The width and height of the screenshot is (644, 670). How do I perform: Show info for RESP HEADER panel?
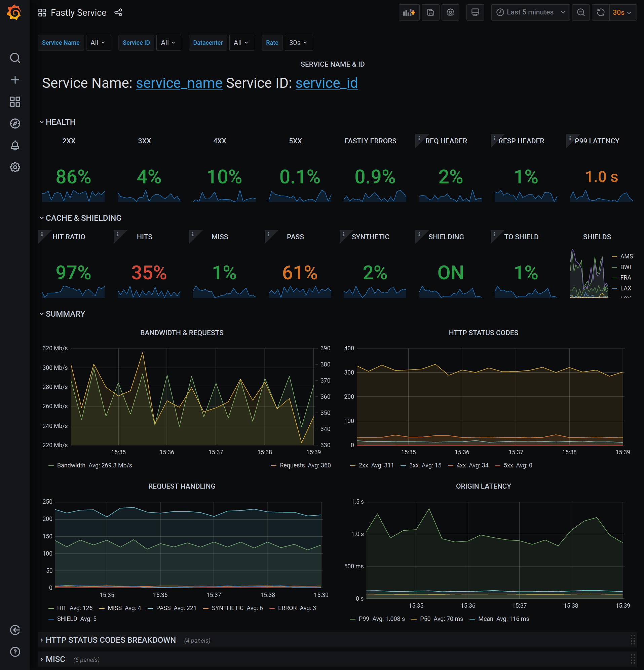tap(494, 138)
